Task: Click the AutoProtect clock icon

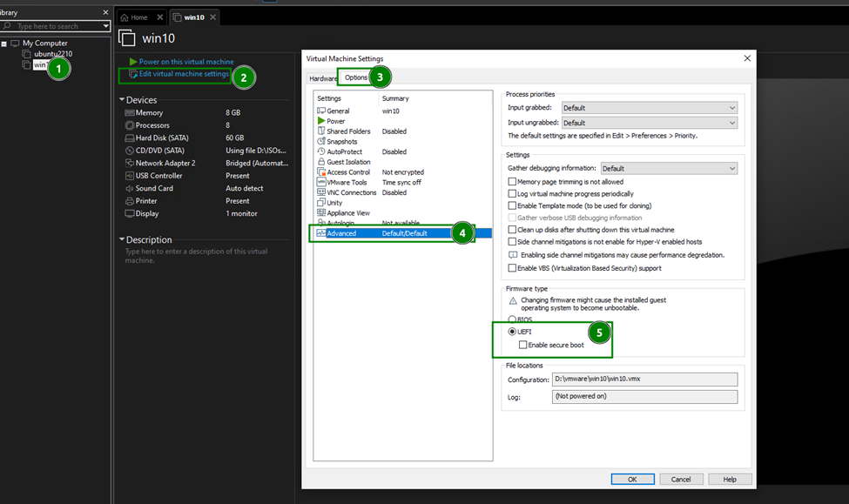Action: pos(321,151)
